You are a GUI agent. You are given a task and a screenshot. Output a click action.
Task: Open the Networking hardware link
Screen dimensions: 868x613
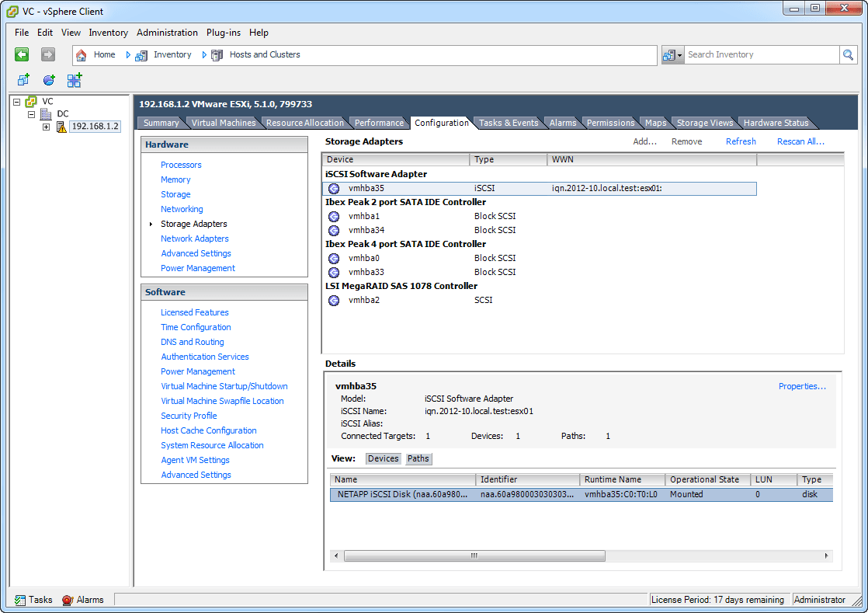(x=182, y=209)
